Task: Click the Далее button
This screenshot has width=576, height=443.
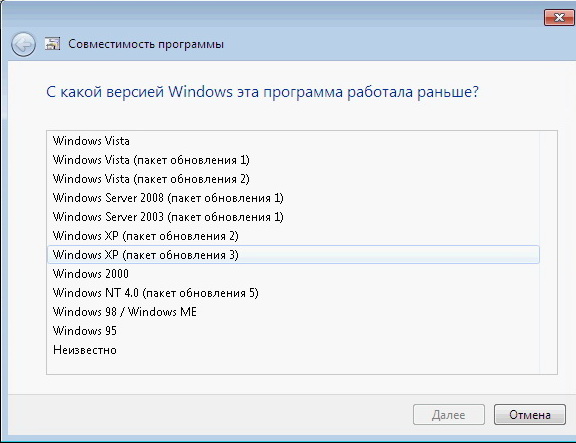Action: [x=449, y=415]
